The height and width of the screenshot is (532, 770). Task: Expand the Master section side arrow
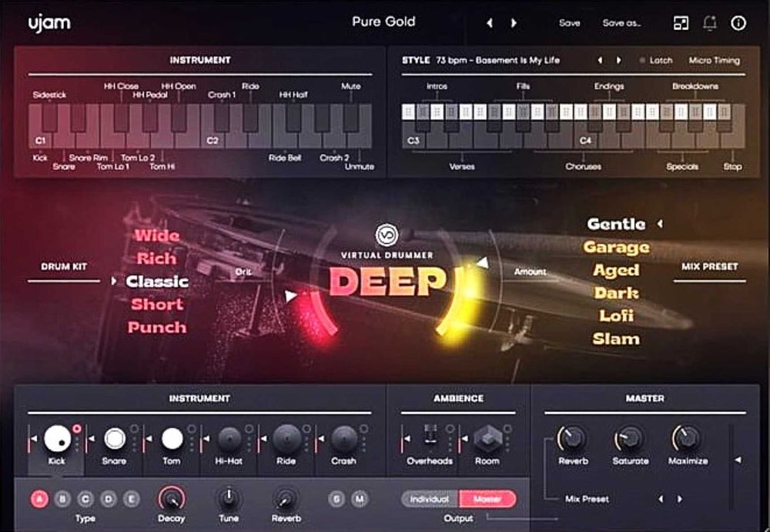pyautogui.click(x=738, y=460)
